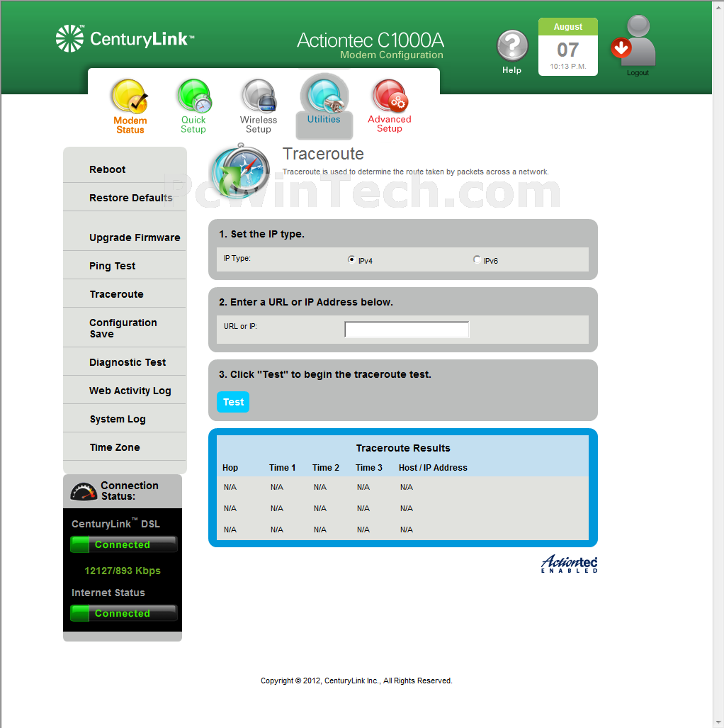
Task: Open System Log in sidebar
Action: pyautogui.click(x=118, y=419)
